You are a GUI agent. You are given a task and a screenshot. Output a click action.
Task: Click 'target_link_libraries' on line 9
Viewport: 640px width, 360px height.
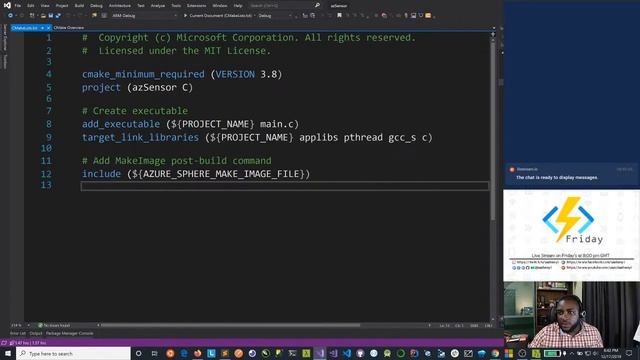tap(140, 138)
